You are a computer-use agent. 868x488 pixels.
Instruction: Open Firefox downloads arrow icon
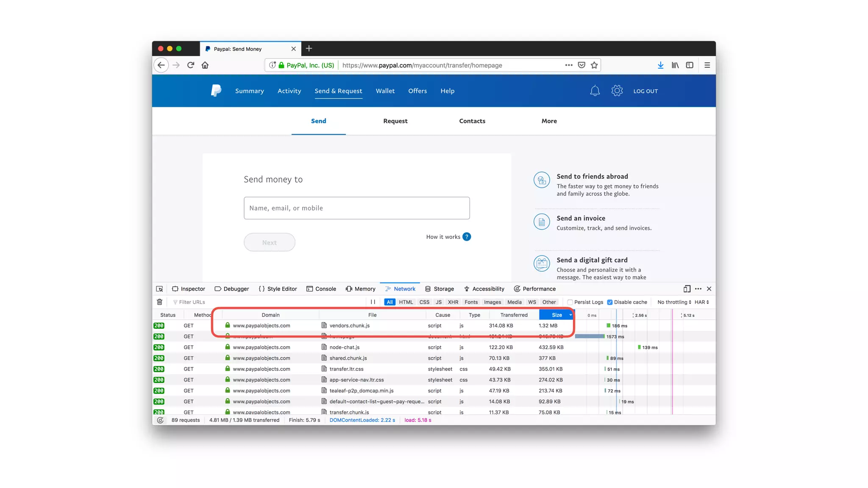point(660,65)
